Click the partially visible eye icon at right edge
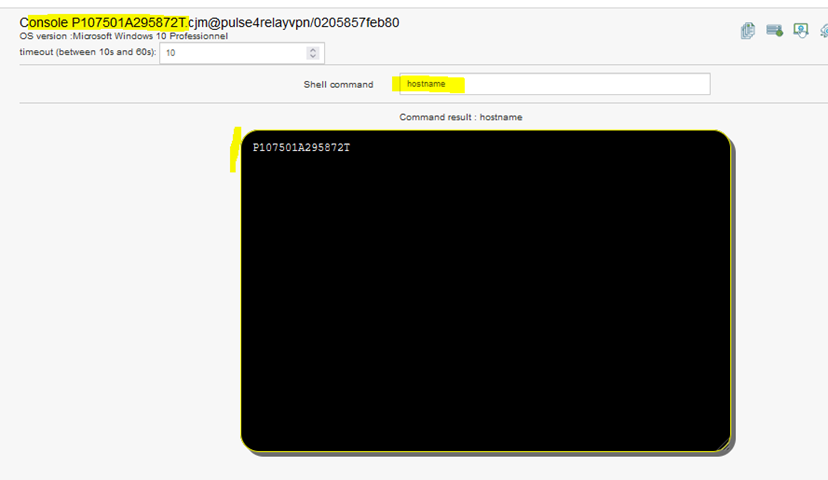Screen dimensions: 828x480 point(823,30)
